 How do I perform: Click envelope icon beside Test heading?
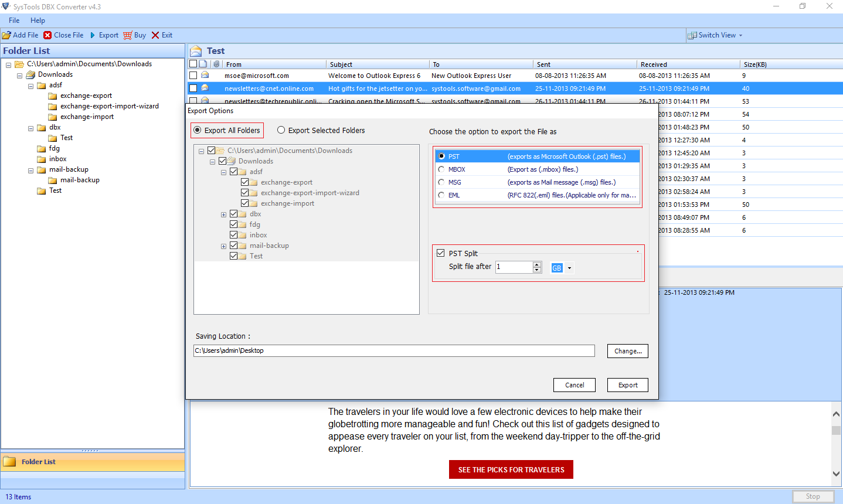click(196, 51)
